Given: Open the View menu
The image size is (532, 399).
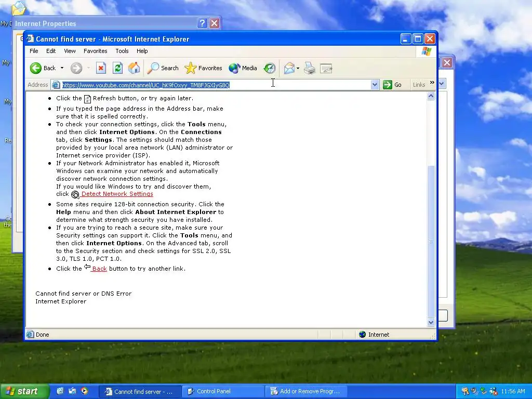Looking at the screenshot, I should [x=70, y=51].
